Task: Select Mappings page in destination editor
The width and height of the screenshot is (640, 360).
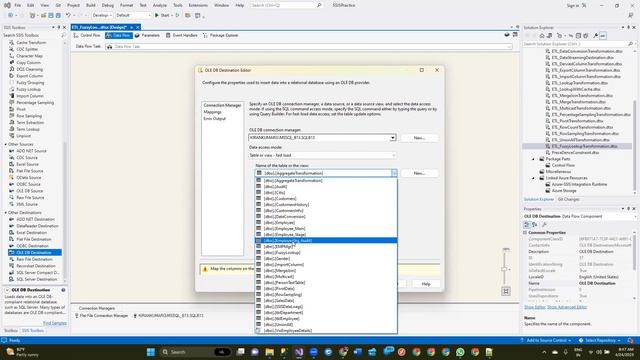Action: 212,112
